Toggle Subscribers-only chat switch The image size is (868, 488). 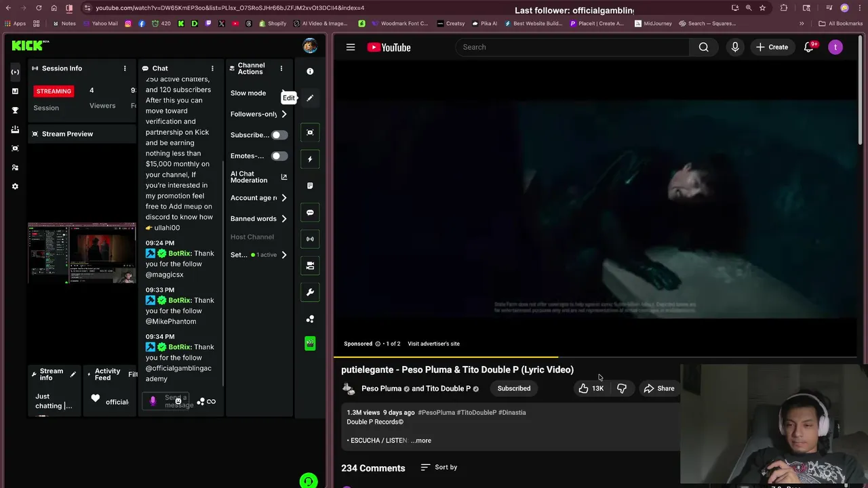pos(279,135)
